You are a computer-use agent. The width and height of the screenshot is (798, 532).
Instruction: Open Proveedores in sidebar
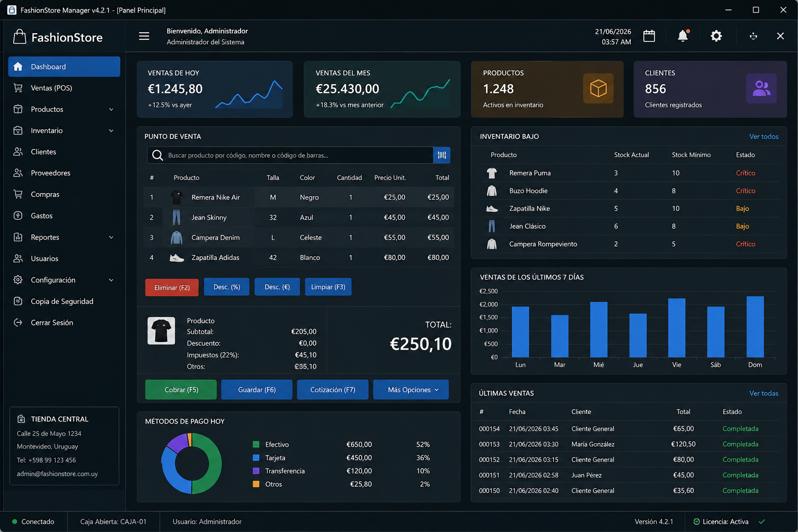[x=64, y=173]
